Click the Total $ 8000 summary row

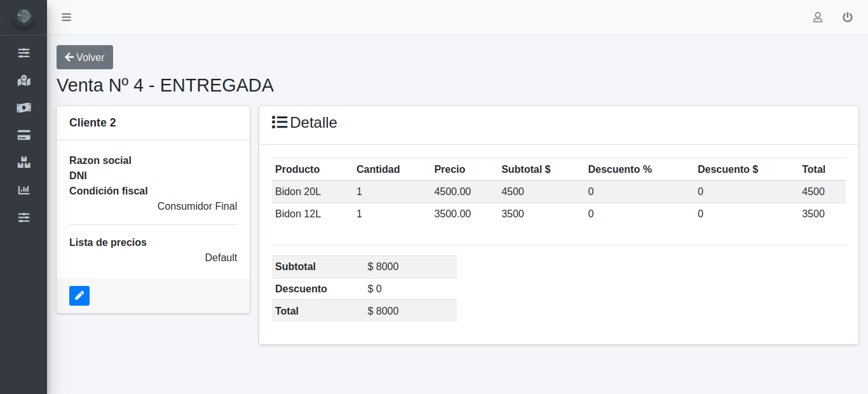coord(364,311)
